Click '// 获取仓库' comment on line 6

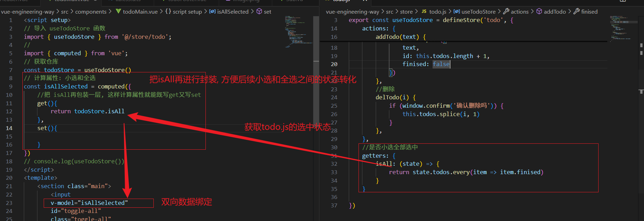point(41,62)
